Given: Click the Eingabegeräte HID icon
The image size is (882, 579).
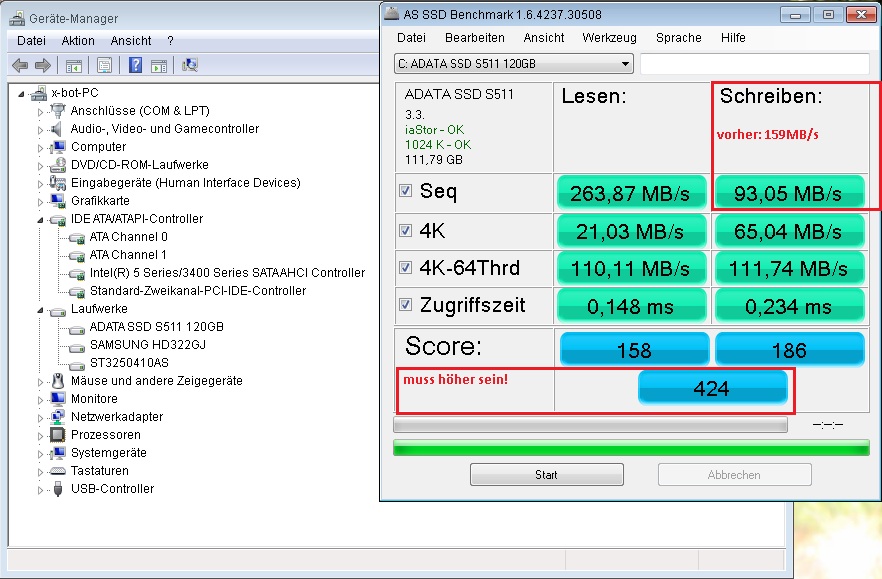Looking at the screenshot, I should (x=57, y=183).
